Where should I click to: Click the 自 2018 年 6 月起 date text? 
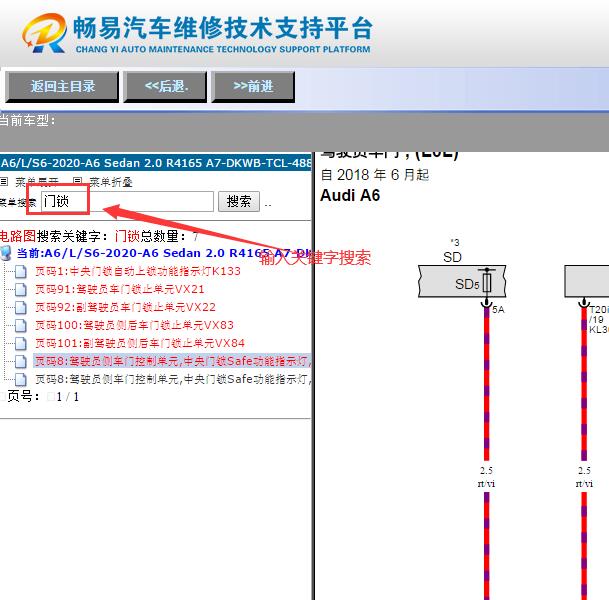tap(375, 175)
